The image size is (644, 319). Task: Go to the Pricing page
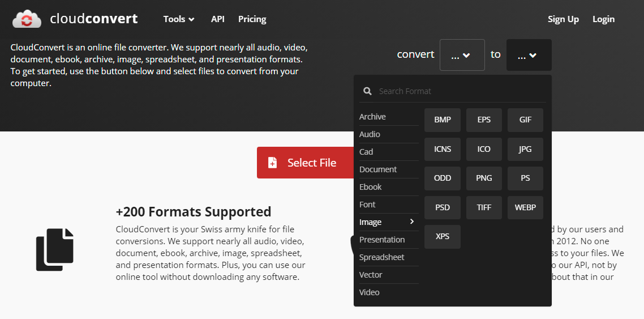pyautogui.click(x=252, y=19)
